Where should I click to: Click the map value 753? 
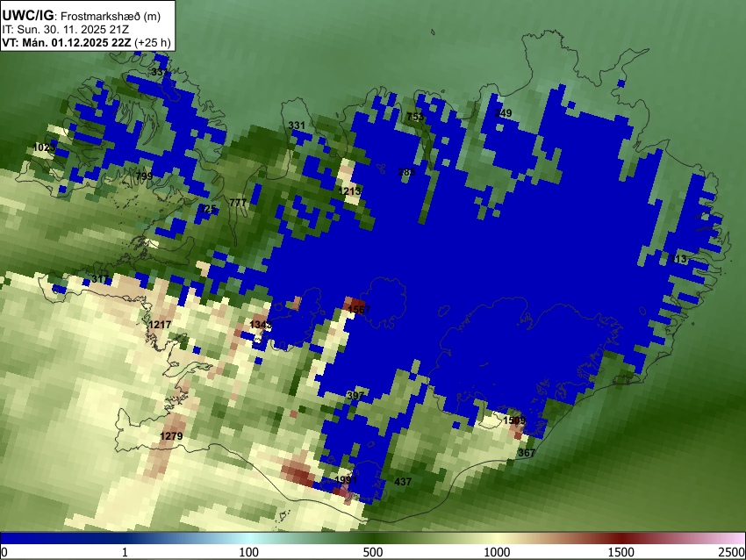click(x=415, y=117)
